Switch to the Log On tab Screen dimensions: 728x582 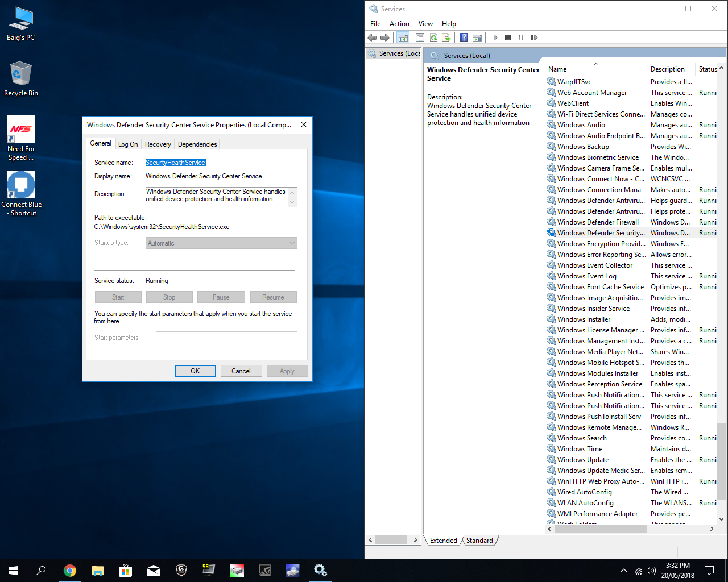click(x=128, y=144)
